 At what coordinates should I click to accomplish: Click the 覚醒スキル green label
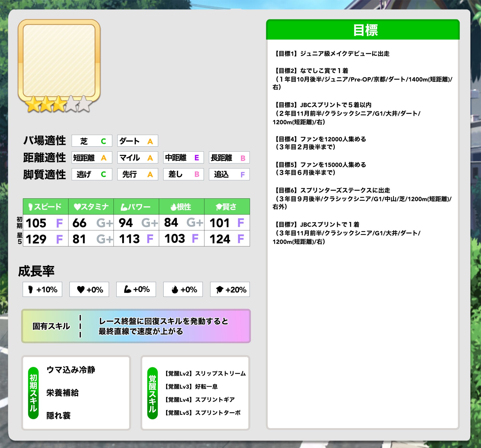coord(152,393)
